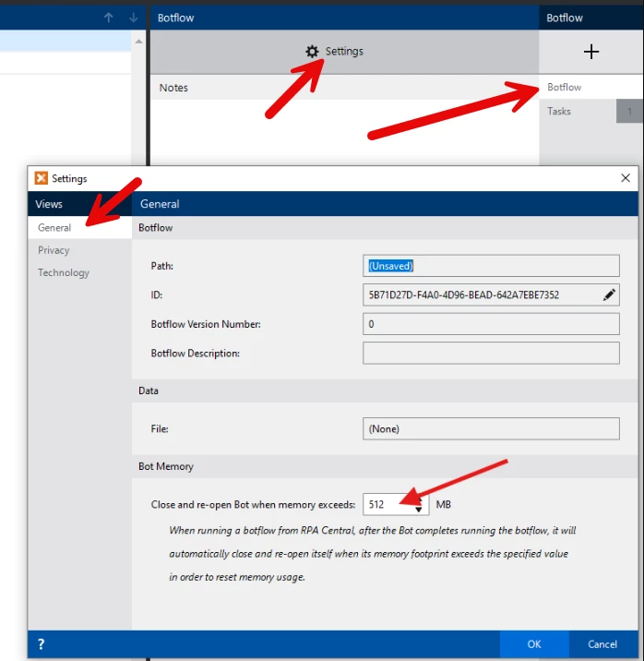Focus the Botflow Description field

tap(491, 353)
